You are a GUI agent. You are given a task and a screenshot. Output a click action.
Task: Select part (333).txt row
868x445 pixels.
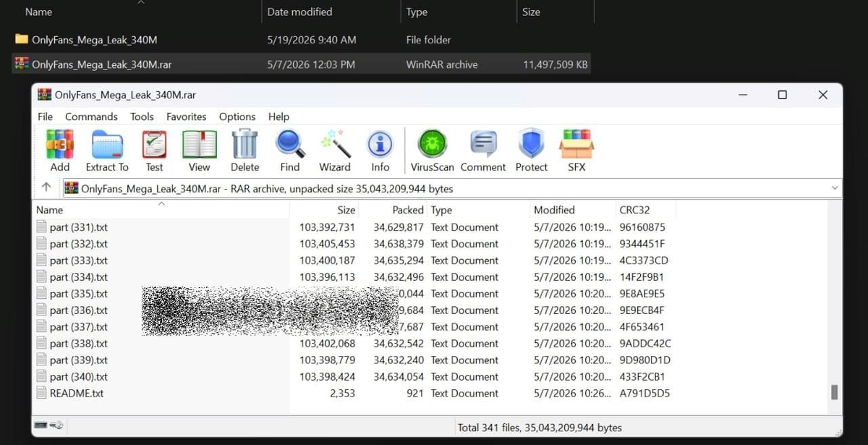[354, 260]
